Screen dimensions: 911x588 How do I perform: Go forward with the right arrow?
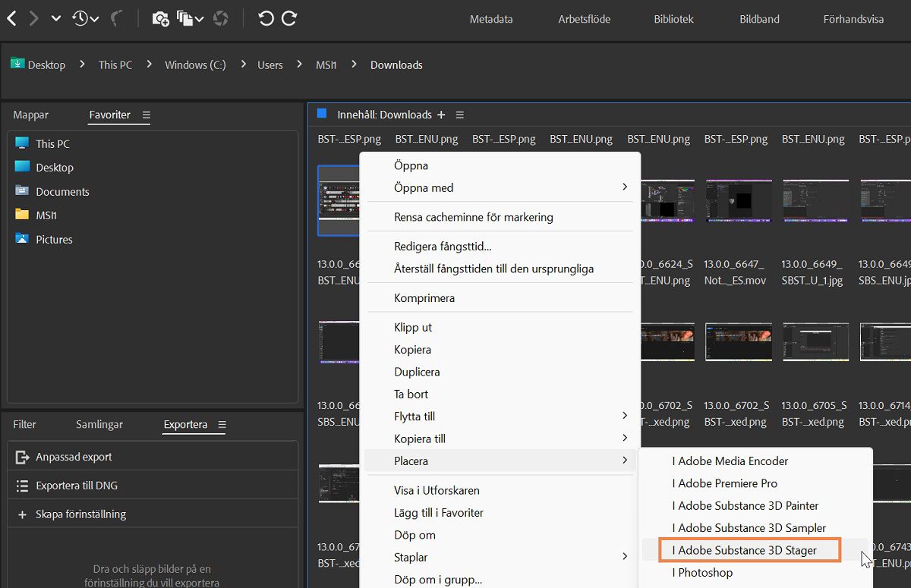33,18
